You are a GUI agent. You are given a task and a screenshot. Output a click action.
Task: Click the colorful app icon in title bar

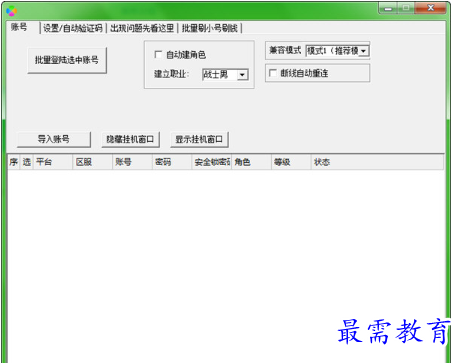[x=11, y=11]
